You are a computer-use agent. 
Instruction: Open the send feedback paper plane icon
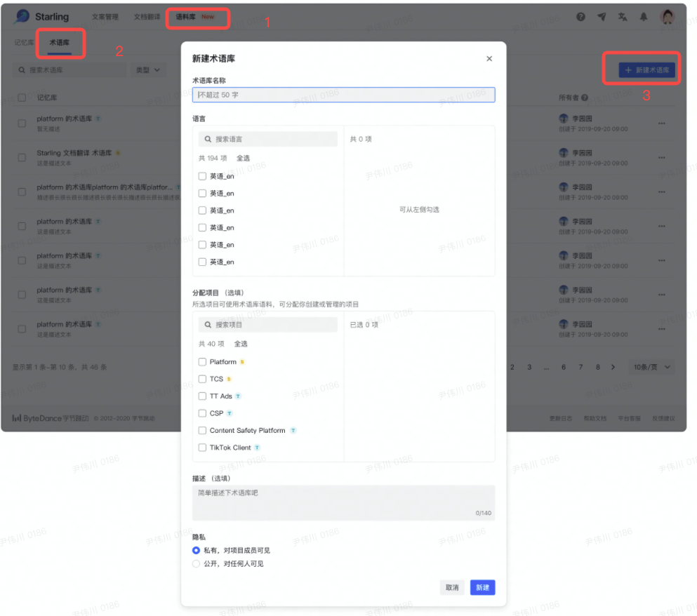coord(602,17)
